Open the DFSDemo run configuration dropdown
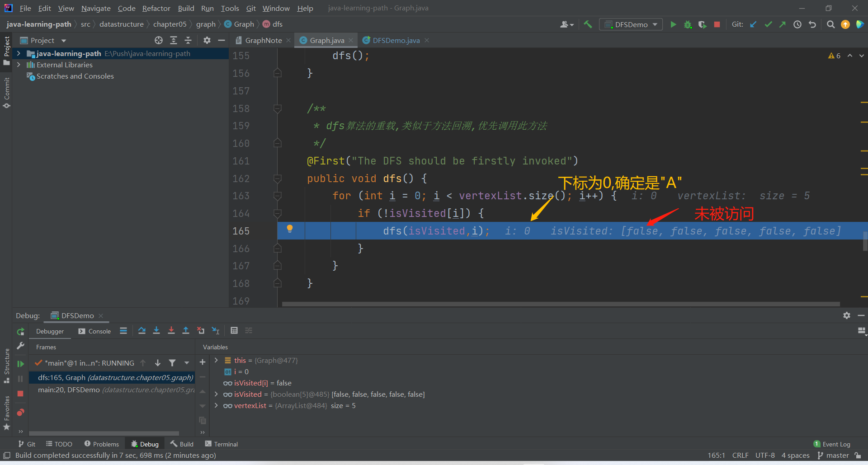The width and height of the screenshot is (868, 465). click(x=631, y=24)
